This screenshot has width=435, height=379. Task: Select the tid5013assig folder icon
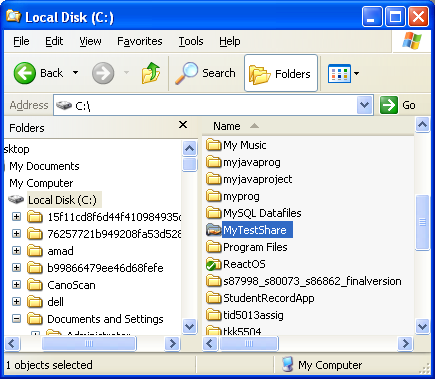tap(214, 315)
